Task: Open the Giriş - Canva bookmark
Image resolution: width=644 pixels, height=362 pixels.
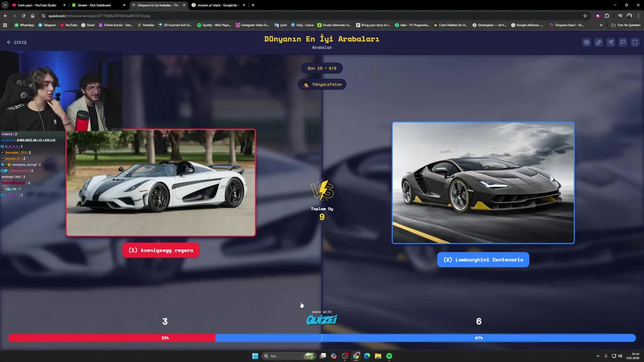Action: coord(302,25)
